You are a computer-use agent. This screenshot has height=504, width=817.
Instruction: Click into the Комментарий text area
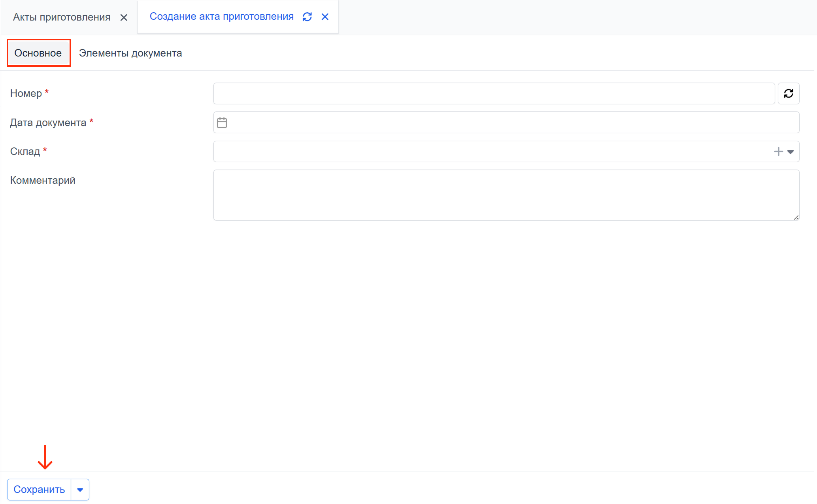[x=506, y=195]
